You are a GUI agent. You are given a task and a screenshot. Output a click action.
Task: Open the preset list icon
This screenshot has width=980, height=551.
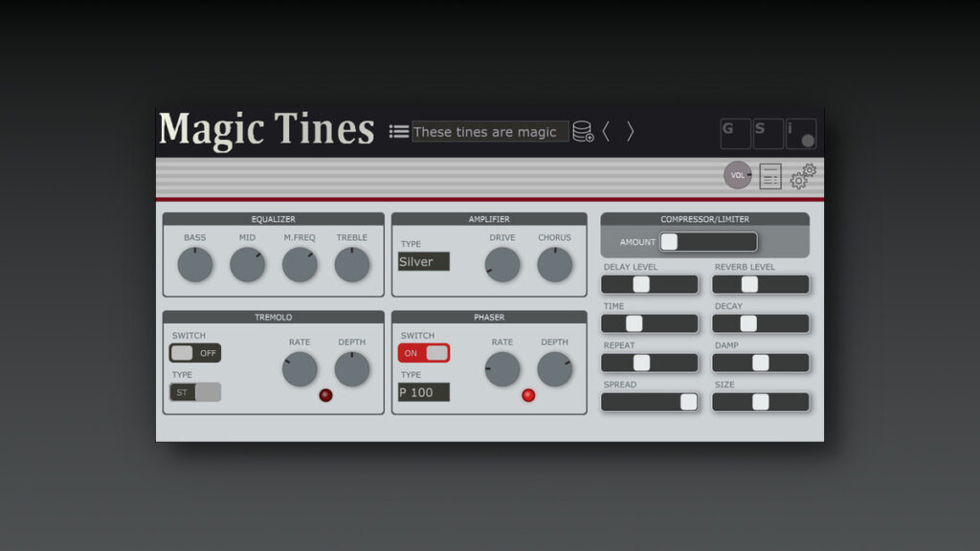pos(399,131)
